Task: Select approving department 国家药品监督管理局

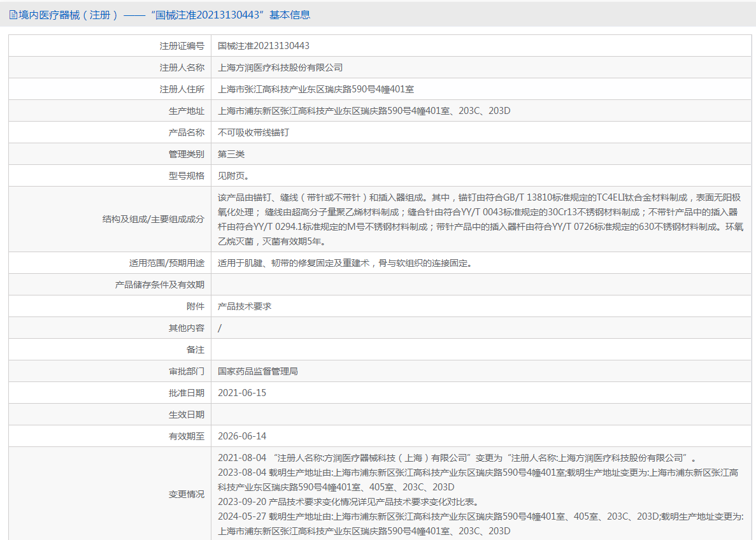Action: coord(258,372)
